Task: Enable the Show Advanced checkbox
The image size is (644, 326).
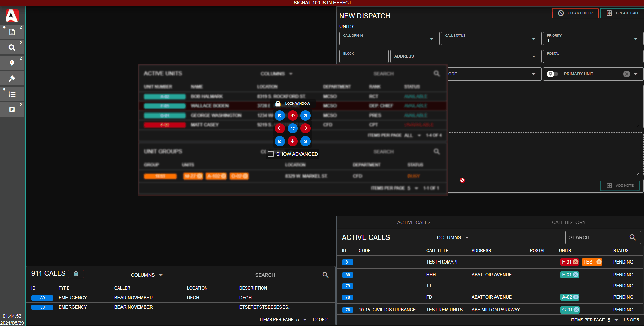Action: tap(271, 154)
